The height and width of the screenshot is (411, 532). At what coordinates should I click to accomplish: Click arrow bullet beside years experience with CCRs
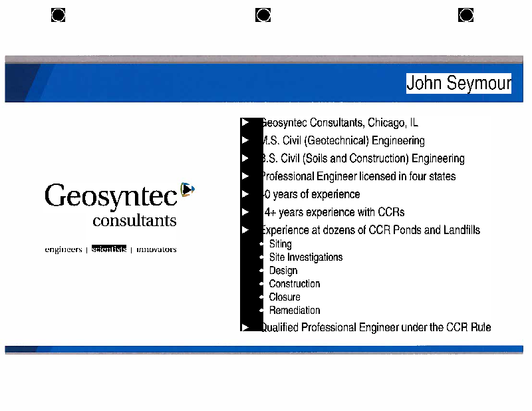coord(245,212)
